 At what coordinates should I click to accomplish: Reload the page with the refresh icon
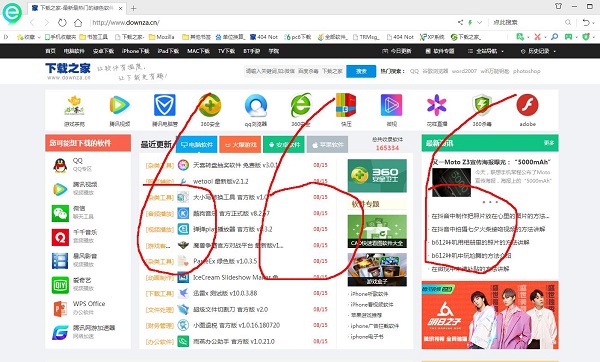[x=62, y=23]
